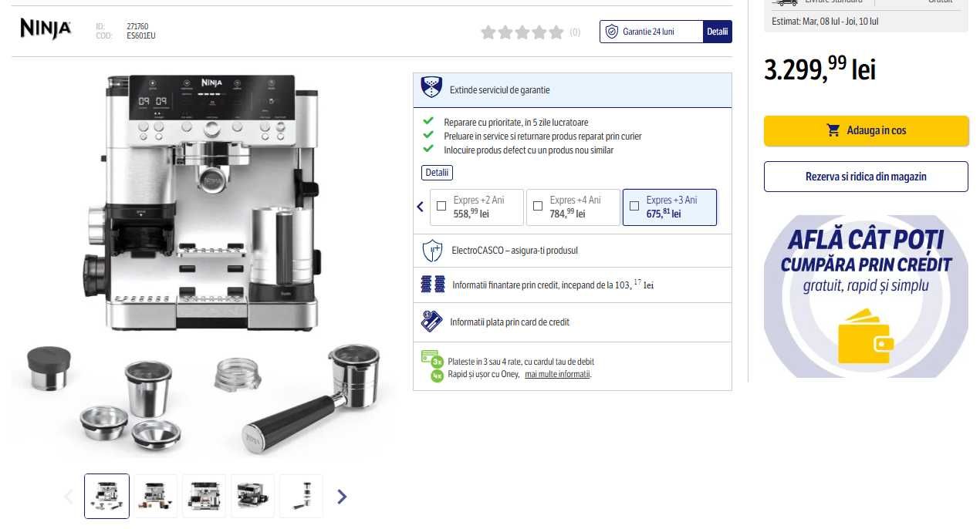Image resolution: width=980 pixels, height=529 pixels.
Task: Tick the Expres +4 Ani checkbox
Action: pyautogui.click(x=538, y=206)
